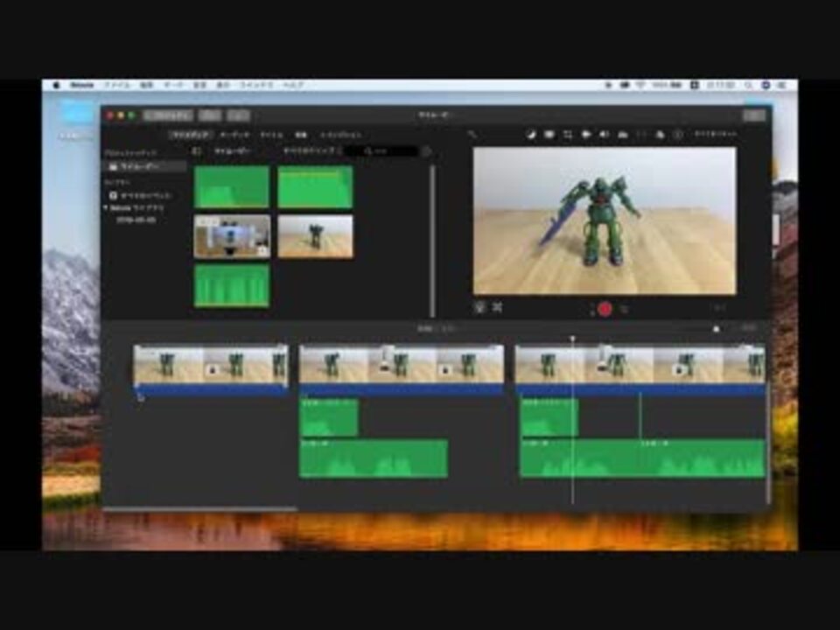Screen dimensions: 840x630
Task: Show clip information with the info icon
Action: (x=678, y=135)
